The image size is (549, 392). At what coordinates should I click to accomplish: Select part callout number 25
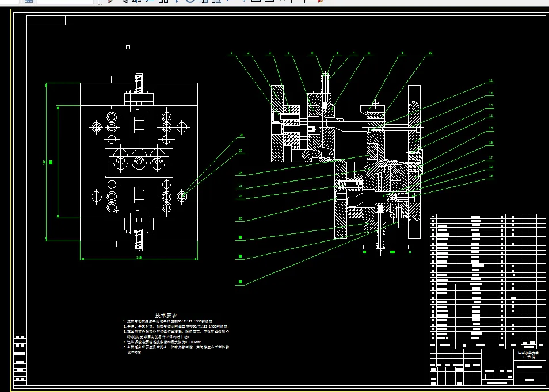click(241, 186)
